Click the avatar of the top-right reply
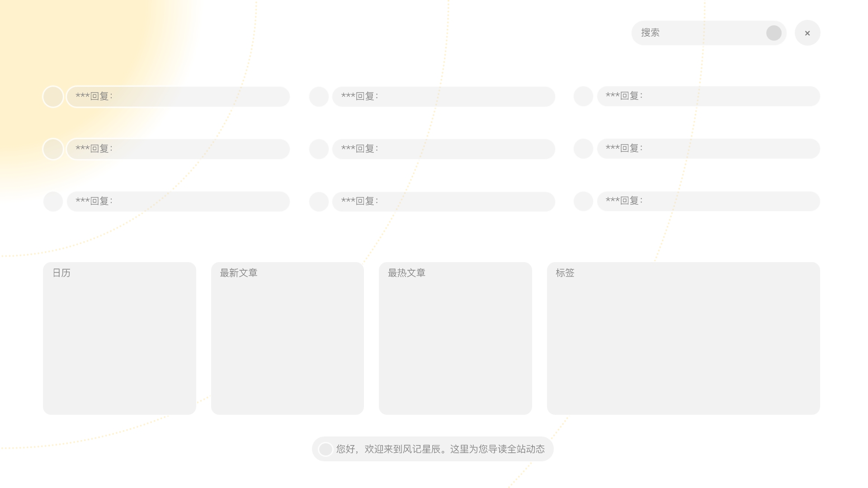This screenshot has height=488, width=868. (x=583, y=96)
